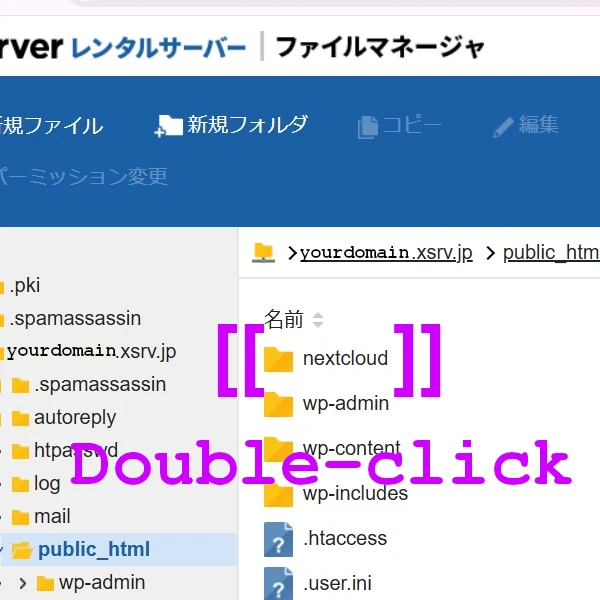Sort files by 名前 column arrows
This screenshot has height=600, width=600.
318,320
